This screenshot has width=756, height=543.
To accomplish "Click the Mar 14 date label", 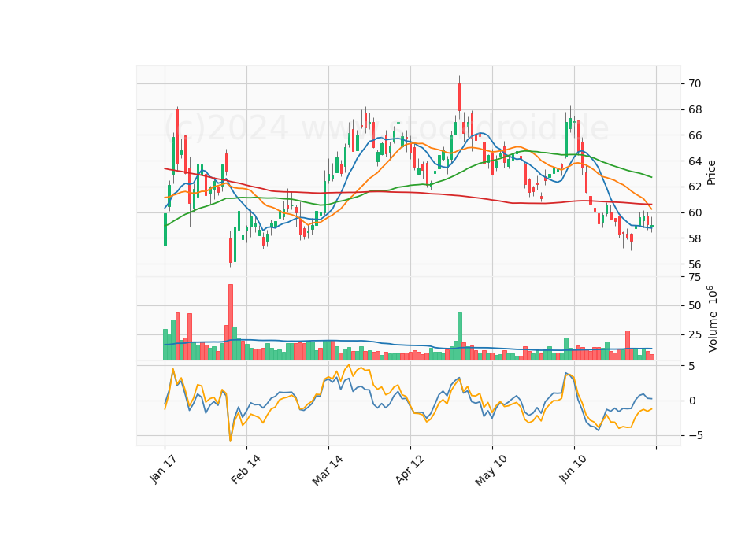I will pos(328,470).
